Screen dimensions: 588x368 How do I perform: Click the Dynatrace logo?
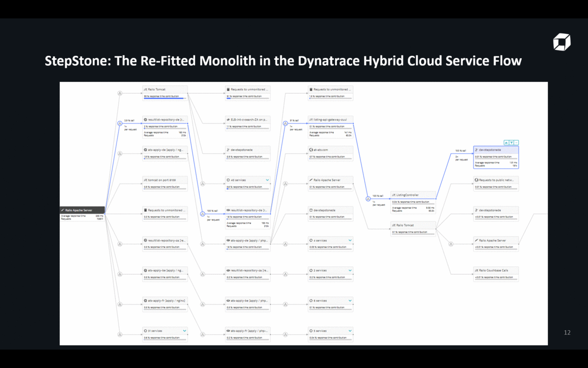click(x=562, y=43)
